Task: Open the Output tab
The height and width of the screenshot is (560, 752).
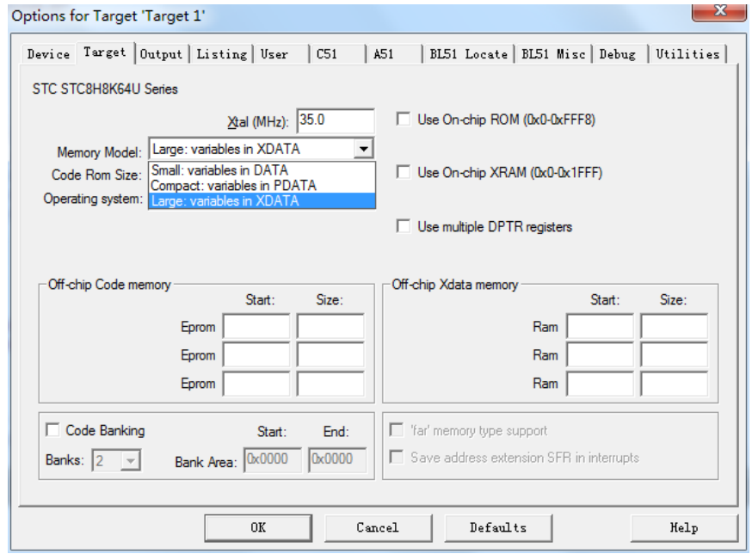Action: point(161,54)
